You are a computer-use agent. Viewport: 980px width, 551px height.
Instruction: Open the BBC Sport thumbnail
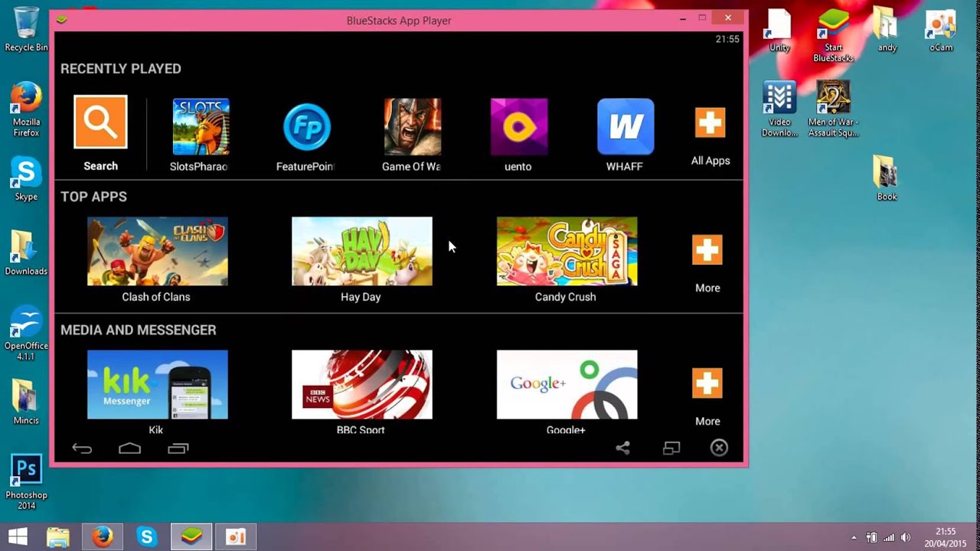[x=361, y=384]
